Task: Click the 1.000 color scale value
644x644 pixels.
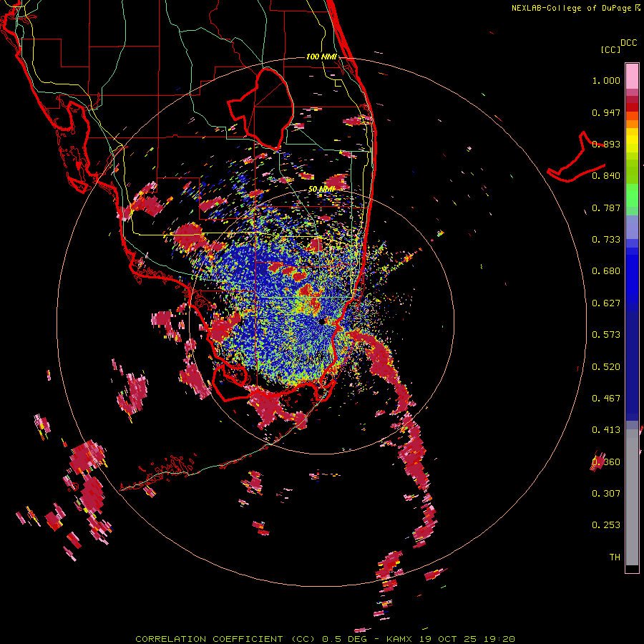Action: tap(606, 80)
